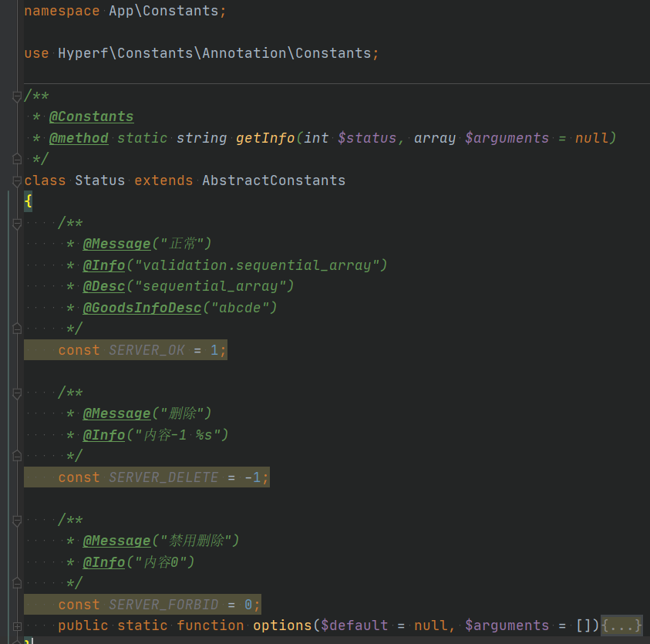Click the function keyword

coord(210,625)
